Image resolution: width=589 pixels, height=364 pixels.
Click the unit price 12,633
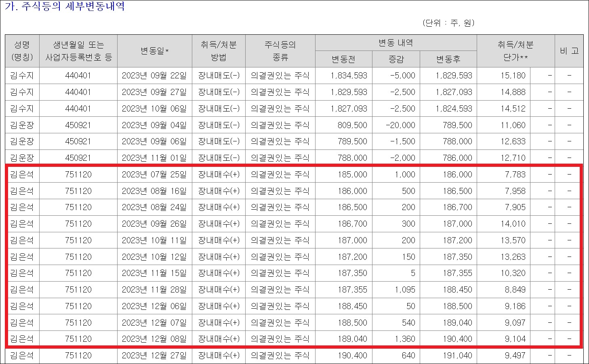pyautogui.click(x=513, y=141)
